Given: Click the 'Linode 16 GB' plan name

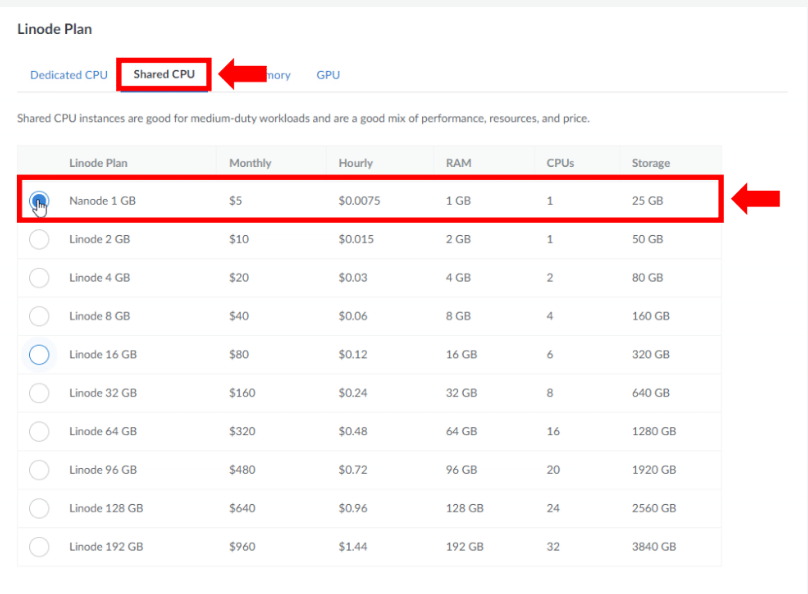Looking at the screenshot, I should point(103,355).
